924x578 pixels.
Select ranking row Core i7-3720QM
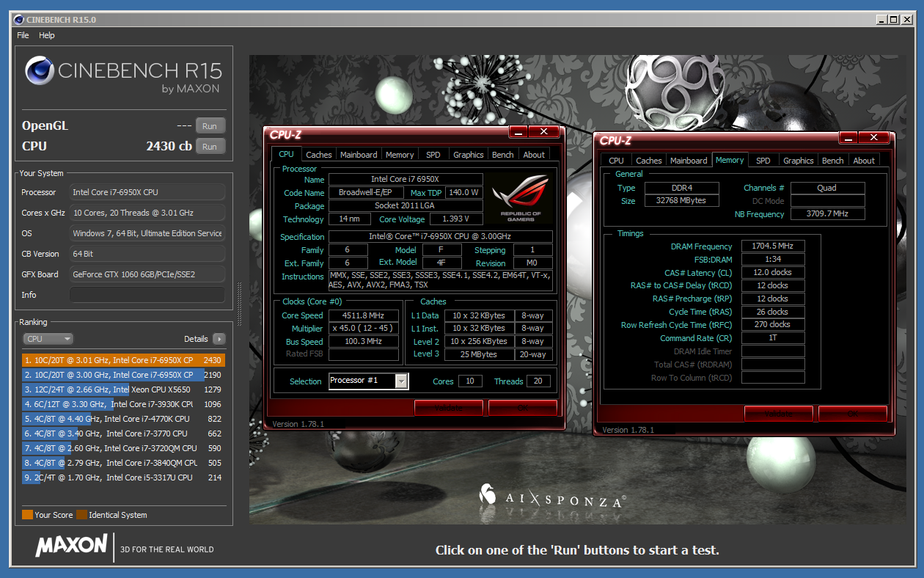click(x=123, y=448)
